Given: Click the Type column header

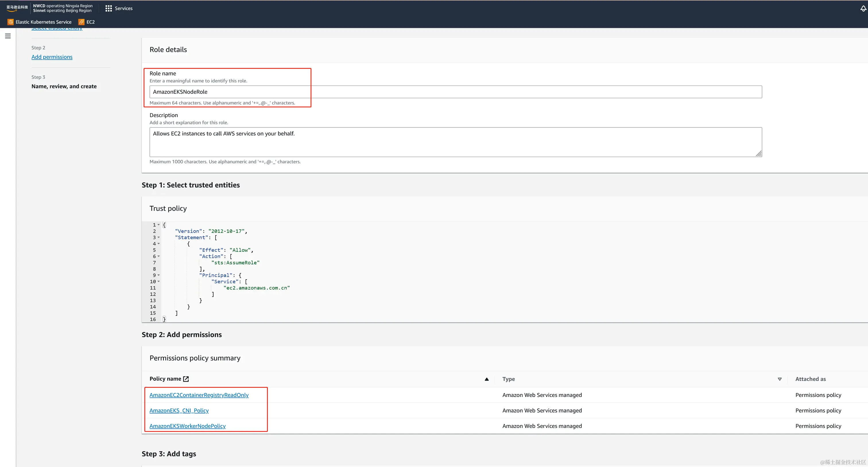Looking at the screenshot, I should [508, 379].
